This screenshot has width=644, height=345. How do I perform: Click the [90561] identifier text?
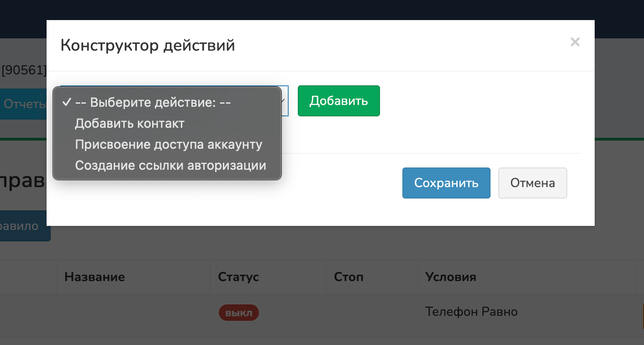pos(24,70)
